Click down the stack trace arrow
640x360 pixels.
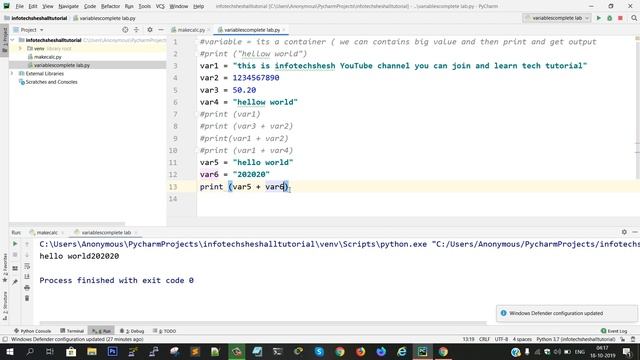pyautogui.click(x=27, y=255)
